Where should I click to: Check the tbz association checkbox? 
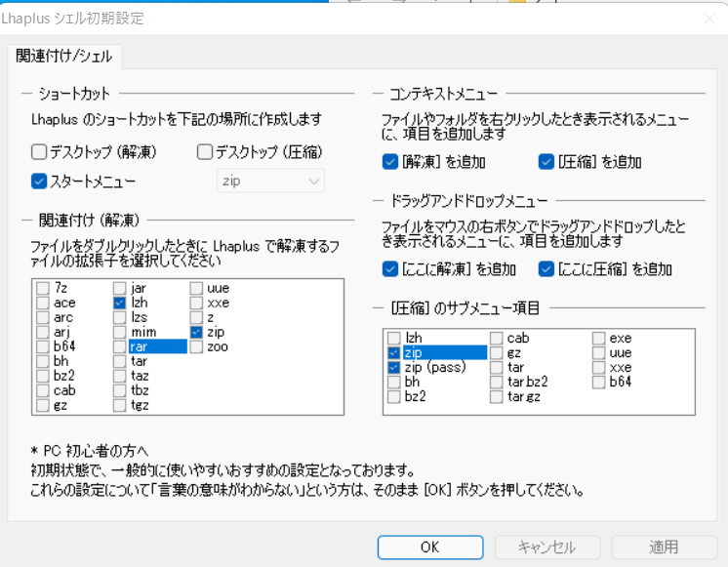coord(119,390)
